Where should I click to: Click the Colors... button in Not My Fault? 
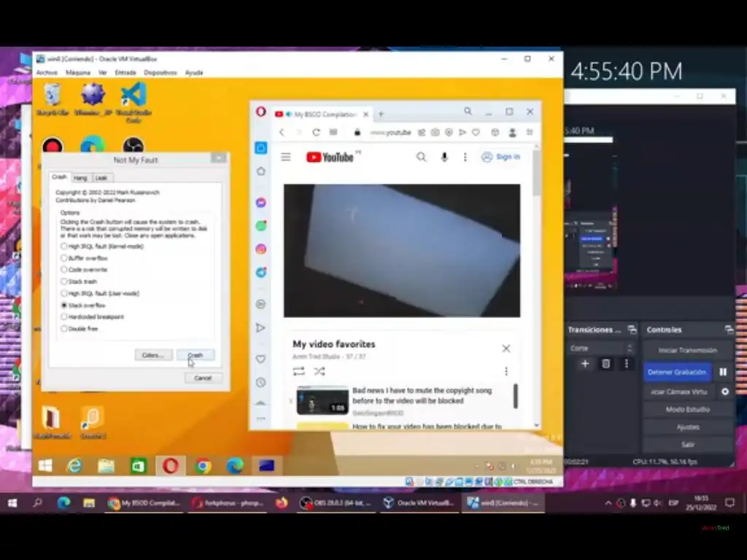(x=153, y=355)
